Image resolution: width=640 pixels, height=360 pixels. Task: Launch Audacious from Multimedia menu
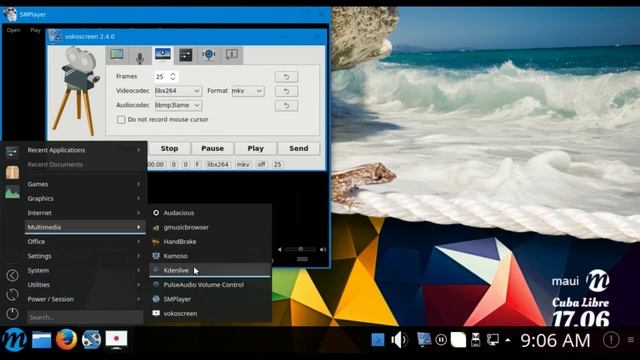(x=210, y=213)
